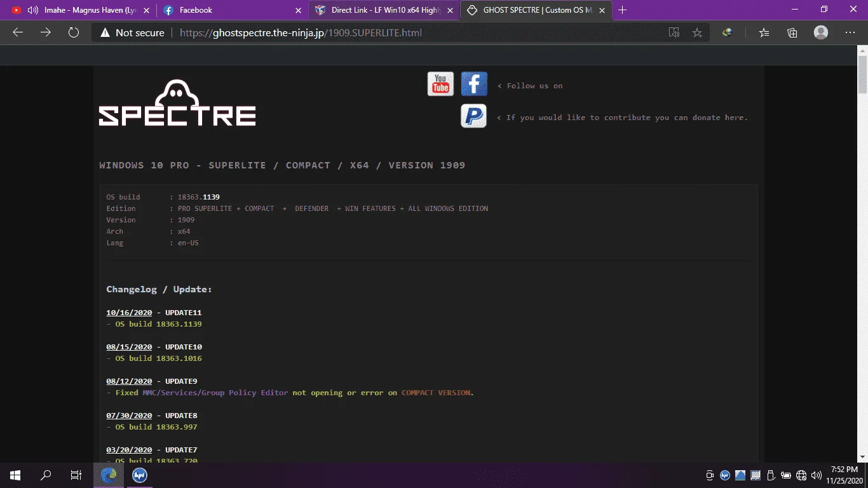The height and width of the screenshot is (488, 868).
Task: Go forward to the next page
Action: point(46,32)
